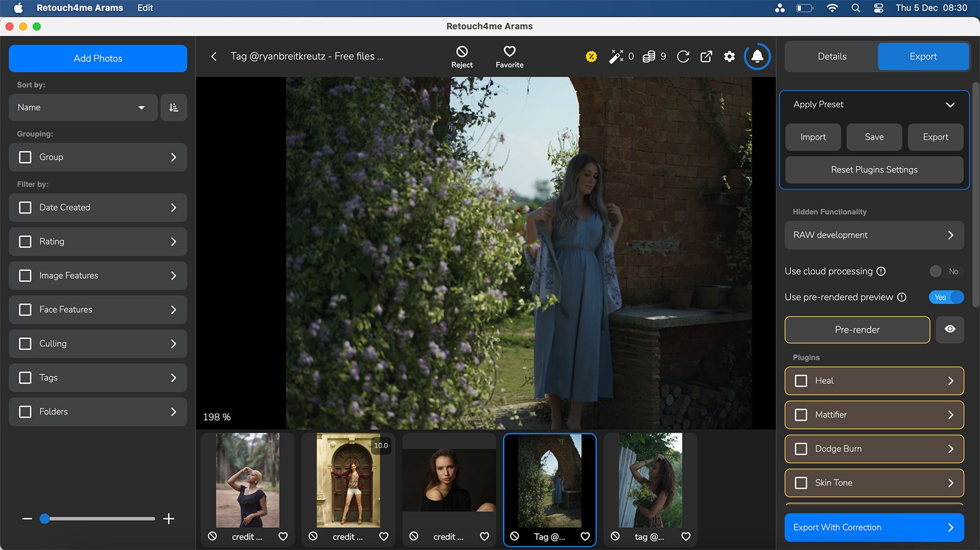
Task: Reject the first credit thumbnail photo
Action: pyautogui.click(x=212, y=536)
